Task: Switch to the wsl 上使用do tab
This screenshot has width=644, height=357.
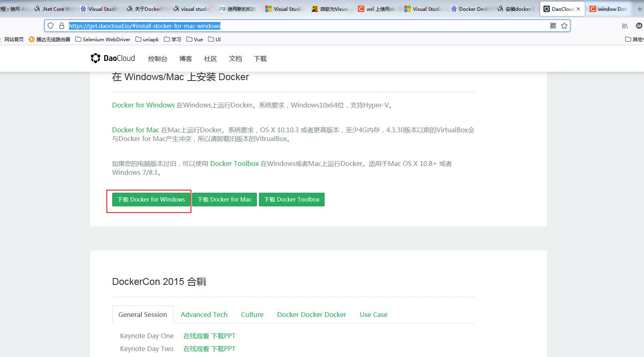Action: pyautogui.click(x=377, y=9)
